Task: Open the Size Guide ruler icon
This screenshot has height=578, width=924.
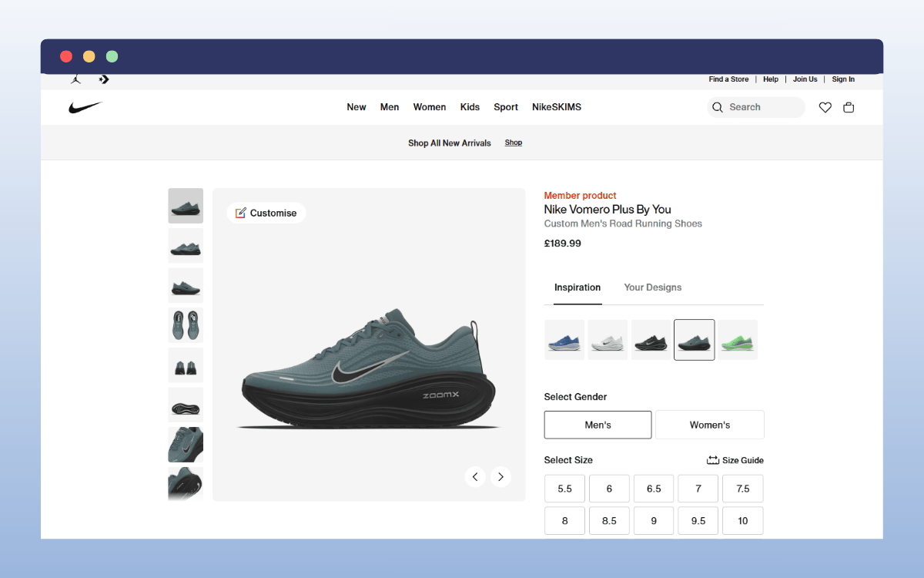Action: [x=712, y=460]
